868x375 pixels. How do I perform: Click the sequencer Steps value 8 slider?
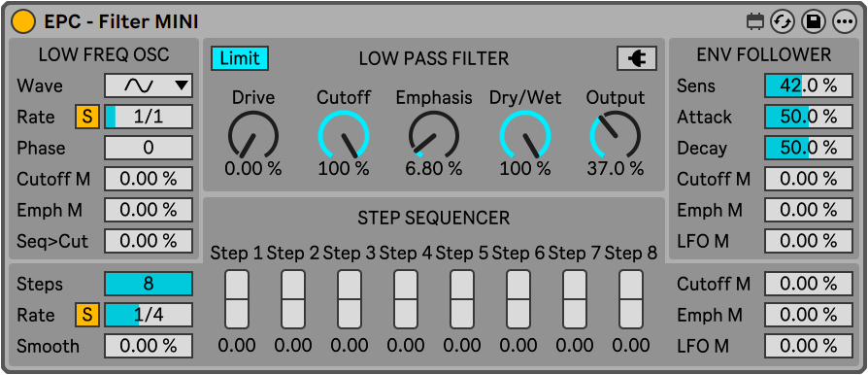[x=149, y=284]
